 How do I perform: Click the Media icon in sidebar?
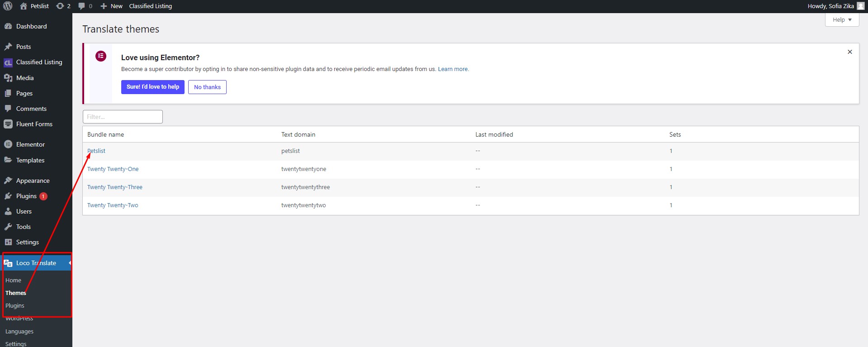(x=8, y=78)
